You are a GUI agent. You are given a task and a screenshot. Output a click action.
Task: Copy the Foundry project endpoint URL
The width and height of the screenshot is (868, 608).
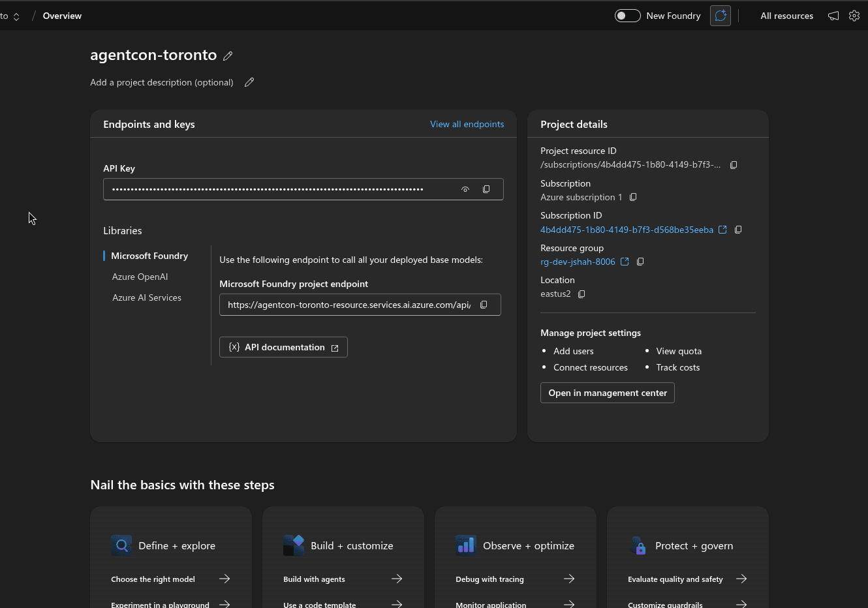[x=484, y=305]
